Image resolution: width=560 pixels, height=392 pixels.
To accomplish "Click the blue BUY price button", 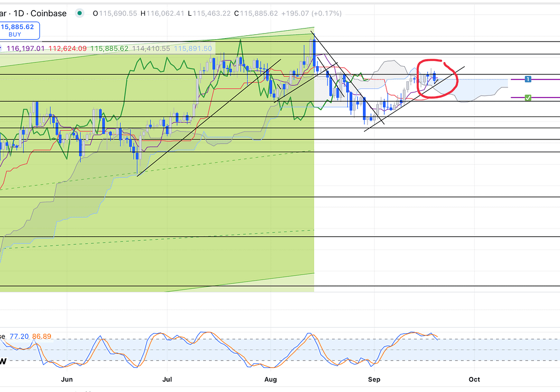I will (x=19, y=30).
